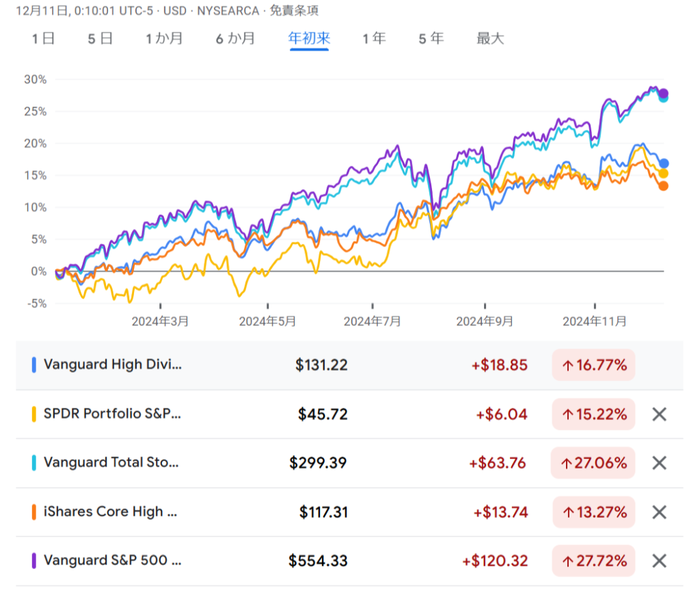Click the +$18.85 gain amount
The image size is (700, 595).
click(500, 365)
